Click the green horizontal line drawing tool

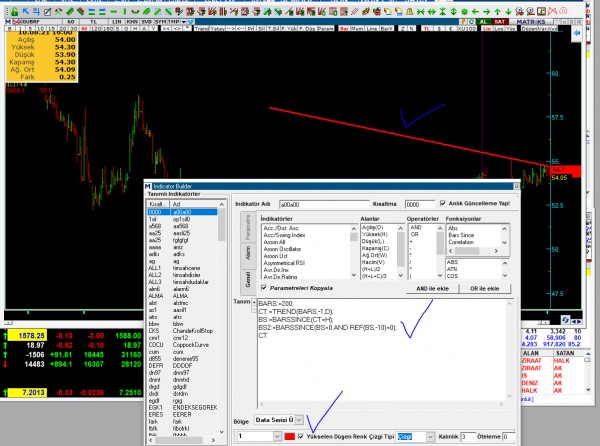click(114, 11)
